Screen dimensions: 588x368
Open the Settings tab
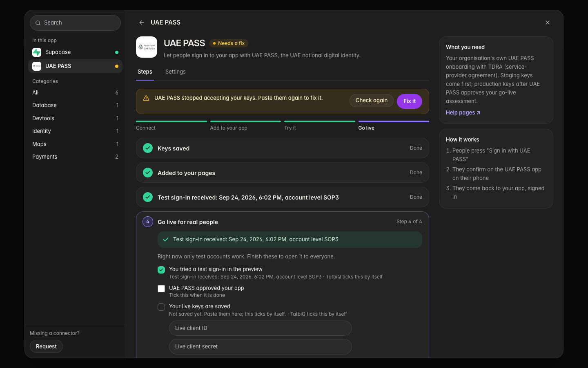[x=176, y=72]
